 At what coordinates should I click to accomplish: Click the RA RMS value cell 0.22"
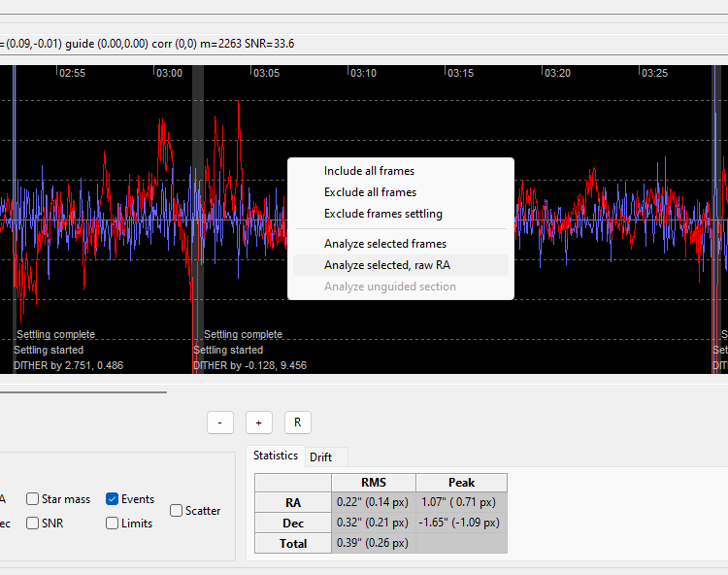[x=374, y=502]
